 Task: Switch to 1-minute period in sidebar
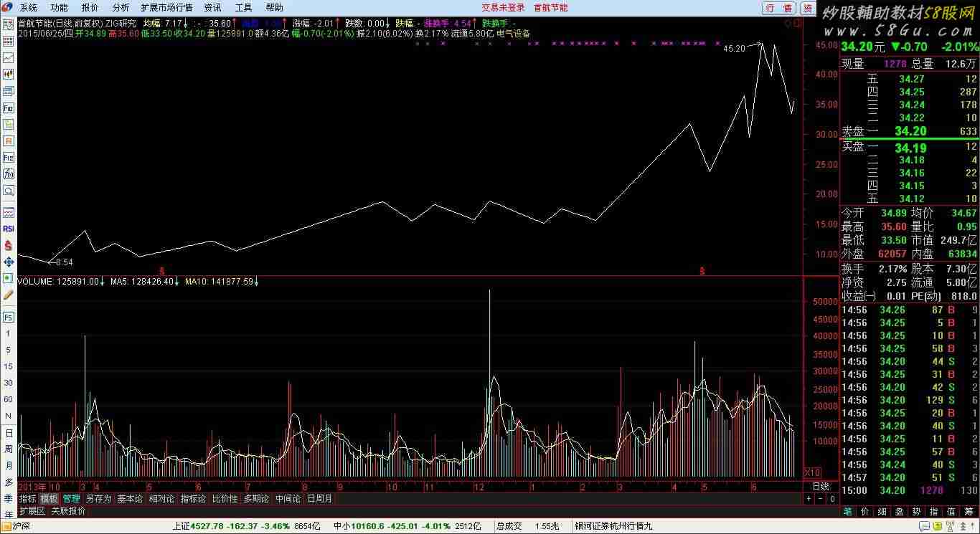coord(9,333)
